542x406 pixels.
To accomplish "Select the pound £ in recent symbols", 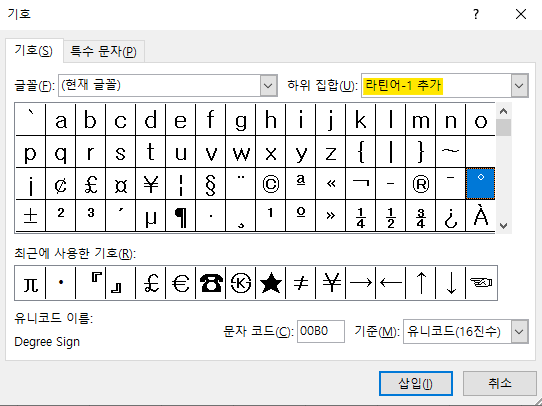I will tap(150, 283).
